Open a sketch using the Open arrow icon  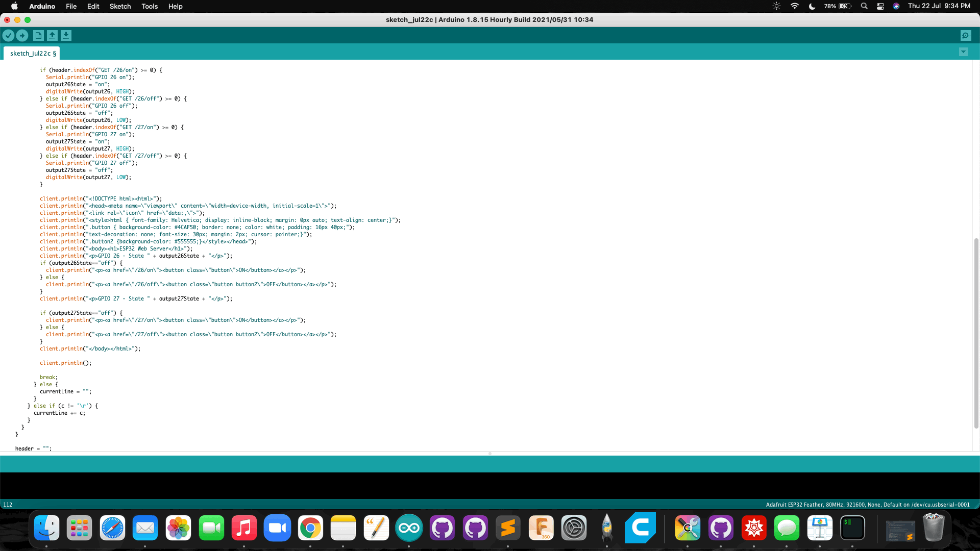tap(52, 35)
